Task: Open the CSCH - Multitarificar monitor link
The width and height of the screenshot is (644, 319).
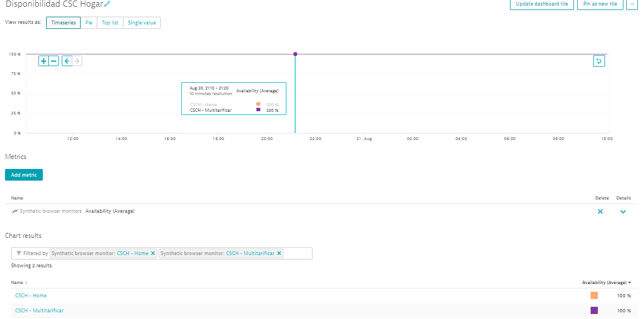Action: coord(39,311)
